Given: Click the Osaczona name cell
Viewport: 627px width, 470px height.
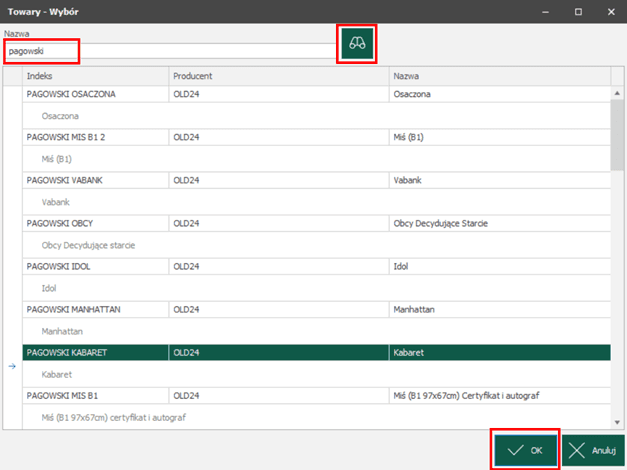Looking at the screenshot, I should [x=500, y=94].
